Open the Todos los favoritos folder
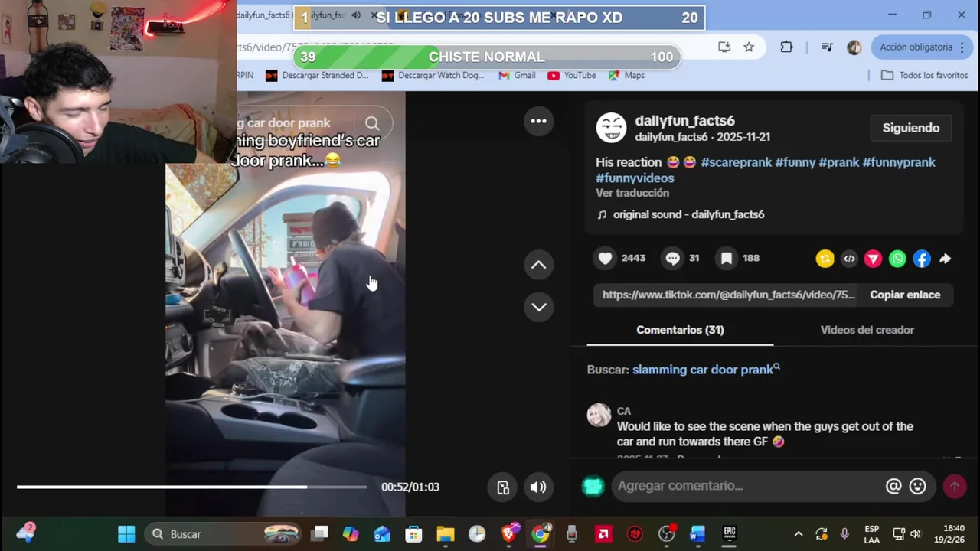The image size is (980, 551). point(925,76)
